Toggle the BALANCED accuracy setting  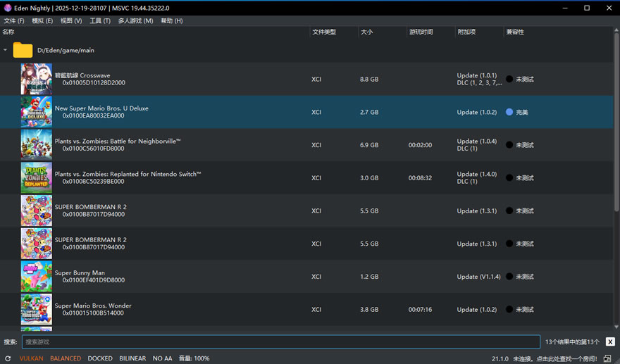tap(66, 358)
